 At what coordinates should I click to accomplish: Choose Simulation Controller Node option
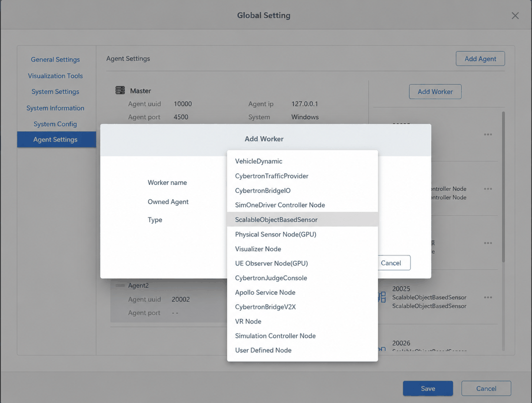pos(302,335)
